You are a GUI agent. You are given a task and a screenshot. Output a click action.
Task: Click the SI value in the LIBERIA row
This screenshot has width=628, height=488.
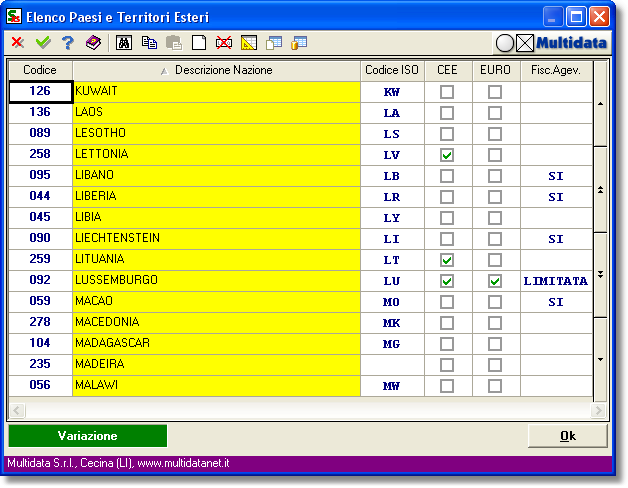click(x=556, y=197)
